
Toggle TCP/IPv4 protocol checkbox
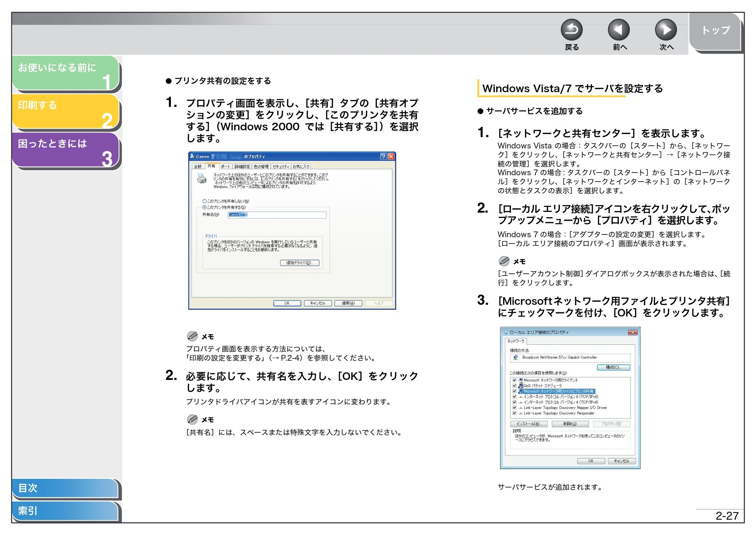[x=514, y=402]
